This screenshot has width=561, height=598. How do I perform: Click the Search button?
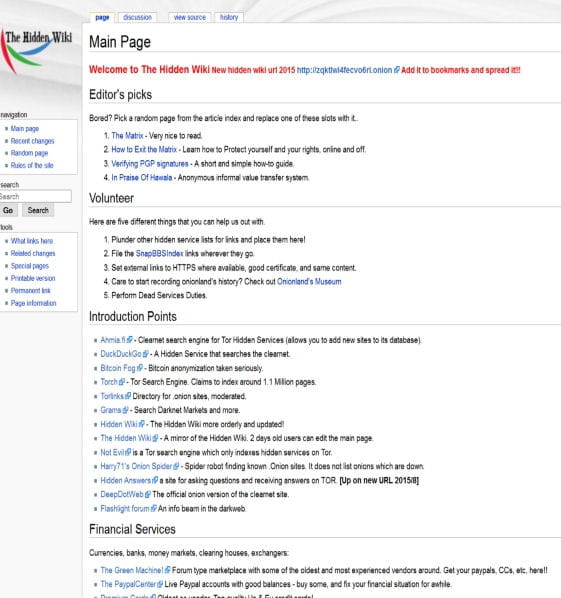tap(38, 210)
